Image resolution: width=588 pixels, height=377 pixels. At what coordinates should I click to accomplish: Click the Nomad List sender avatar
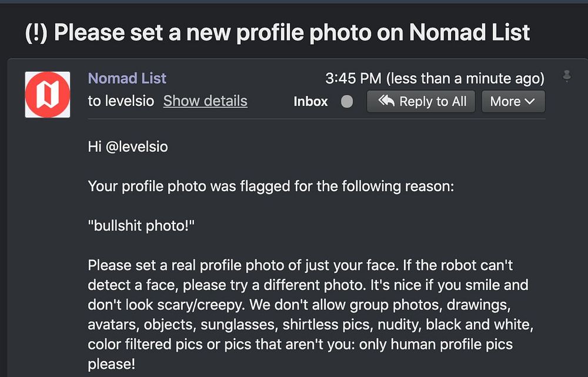click(x=48, y=95)
